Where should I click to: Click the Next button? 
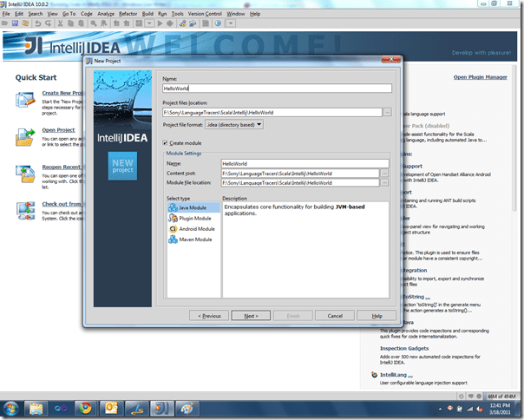click(251, 316)
